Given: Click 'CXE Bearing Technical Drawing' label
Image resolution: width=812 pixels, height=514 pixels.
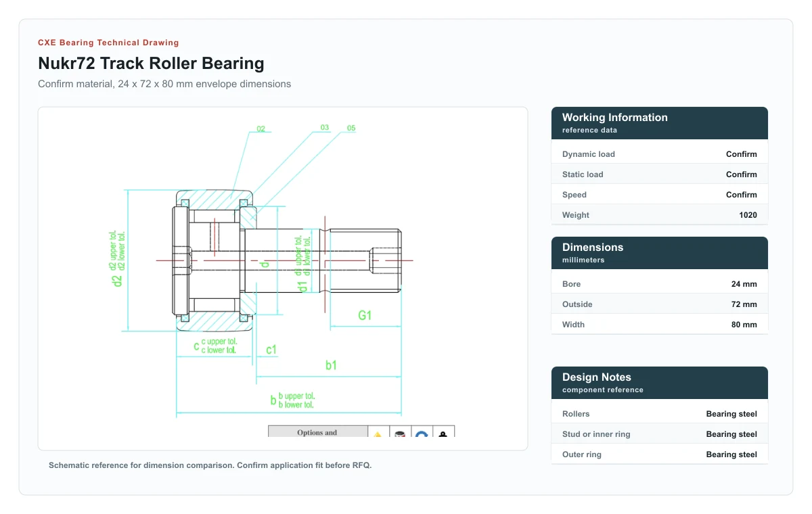Looking at the screenshot, I should point(108,43).
